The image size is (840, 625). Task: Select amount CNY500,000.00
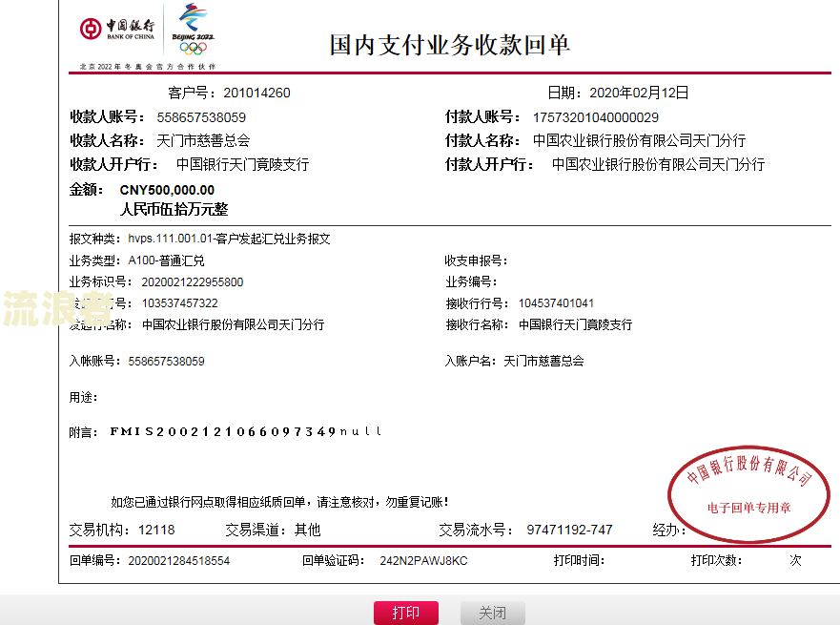pyautogui.click(x=167, y=190)
